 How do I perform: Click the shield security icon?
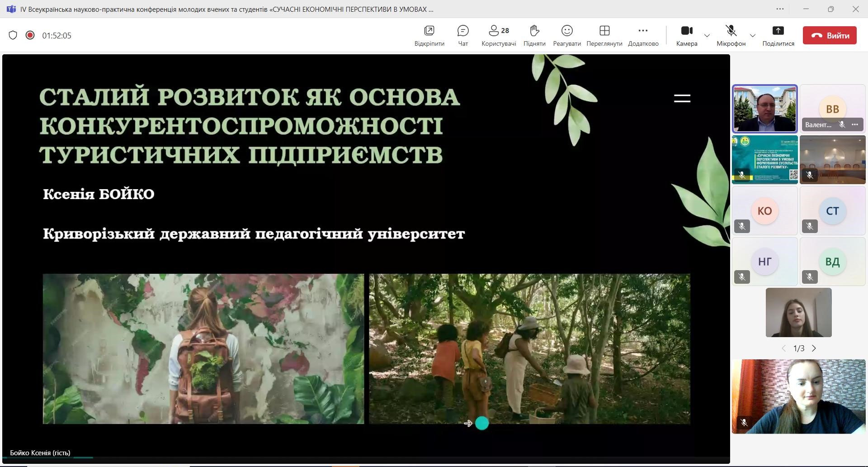click(13, 35)
